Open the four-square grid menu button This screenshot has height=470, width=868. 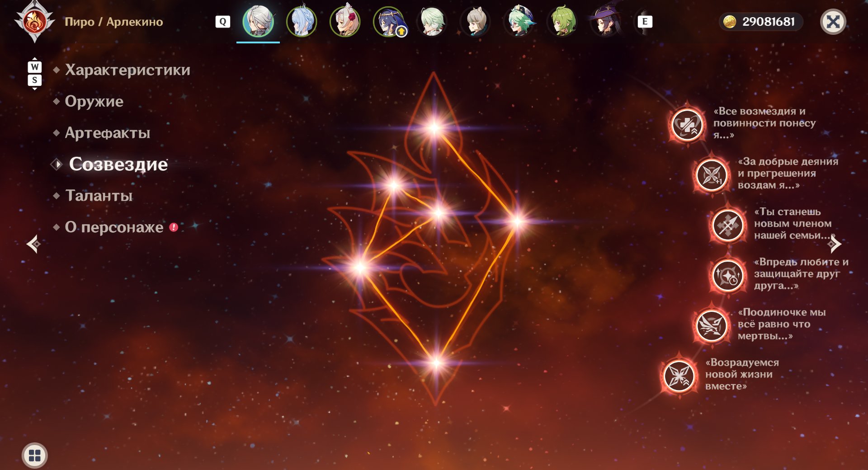click(x=35, y=455)
